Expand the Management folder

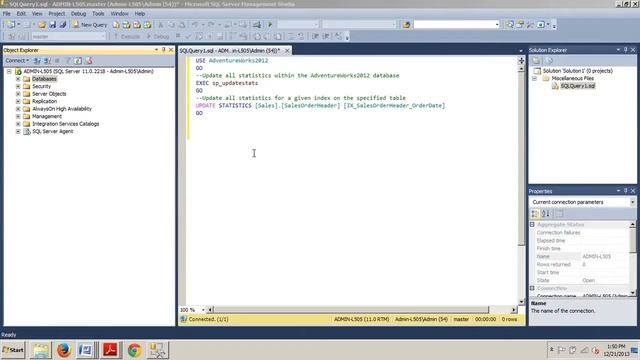pyautogui.click(x=18, y=116)
